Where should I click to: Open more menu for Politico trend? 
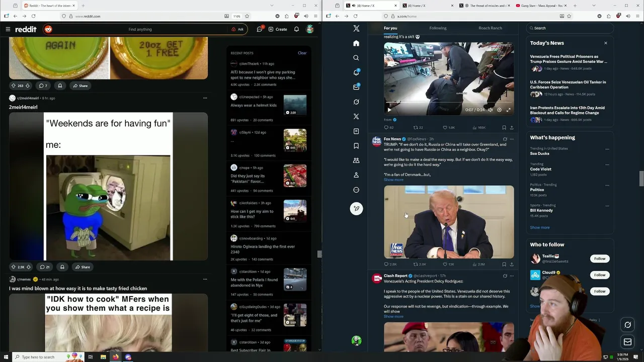(607, 185)
